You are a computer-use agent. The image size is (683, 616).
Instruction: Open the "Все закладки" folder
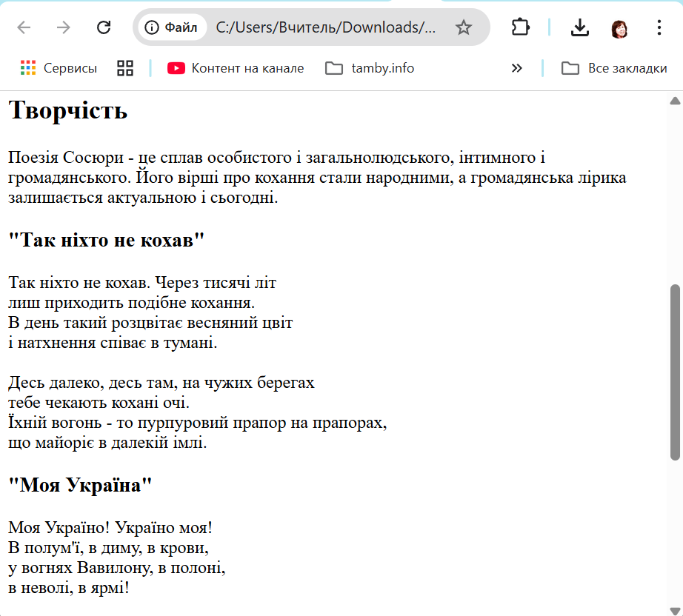614,68
